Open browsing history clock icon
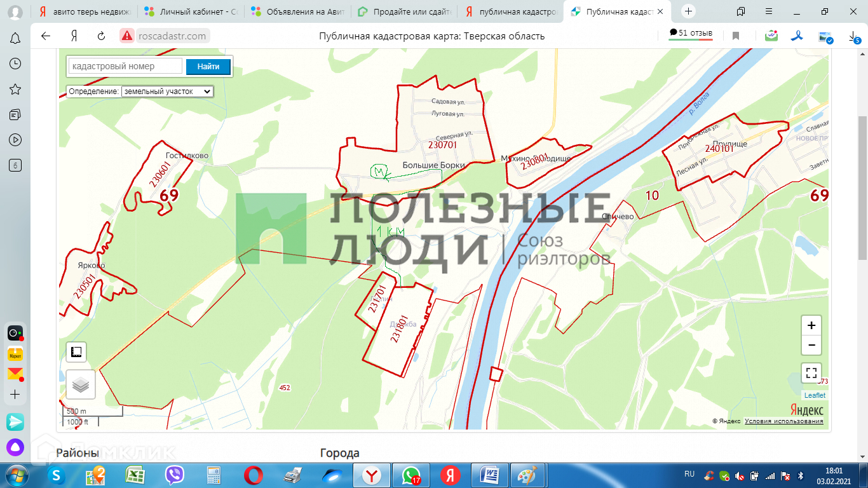 click(15, 64)
